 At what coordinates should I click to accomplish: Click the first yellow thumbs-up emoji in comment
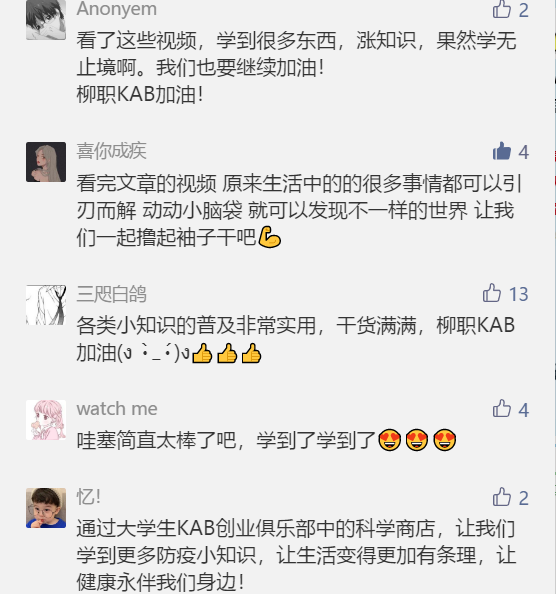[202, 353]
